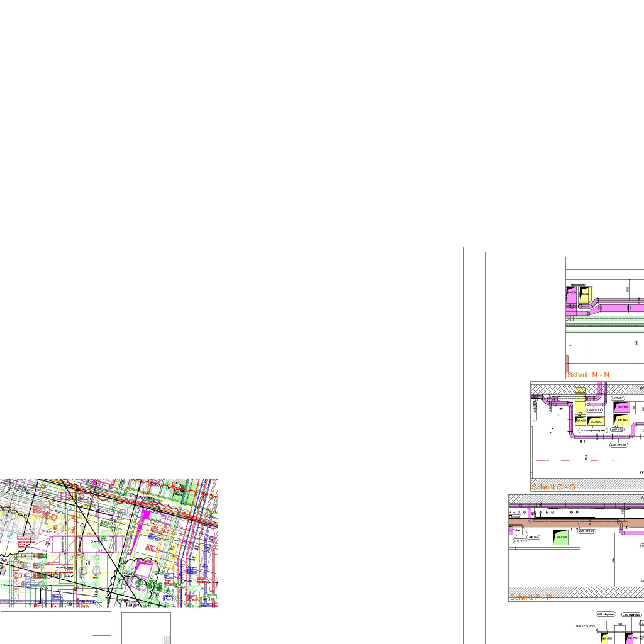Image resolution: width=644 pixels, height=644 pixels.
Task: Select the yellow duct symbol in Schnitt N-N
Action: pyautogui.click(x=585, y=294)
